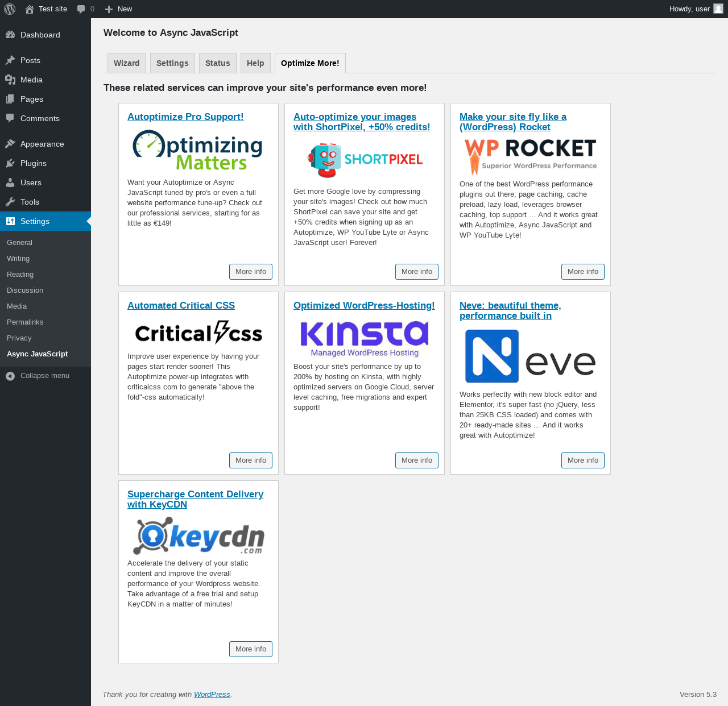The image size is (728, 706).
Task: Click the Collapse menu label
Action: 45,376
